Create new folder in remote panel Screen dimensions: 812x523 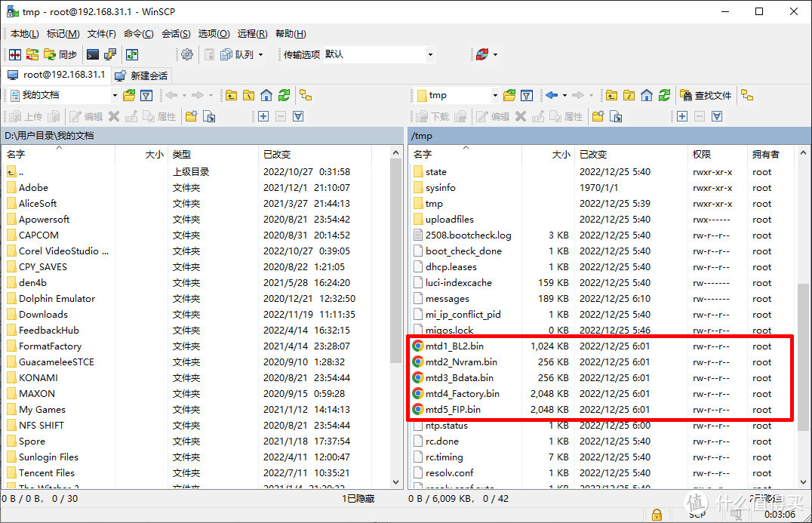pyautogui.click(x=598, y=116)
